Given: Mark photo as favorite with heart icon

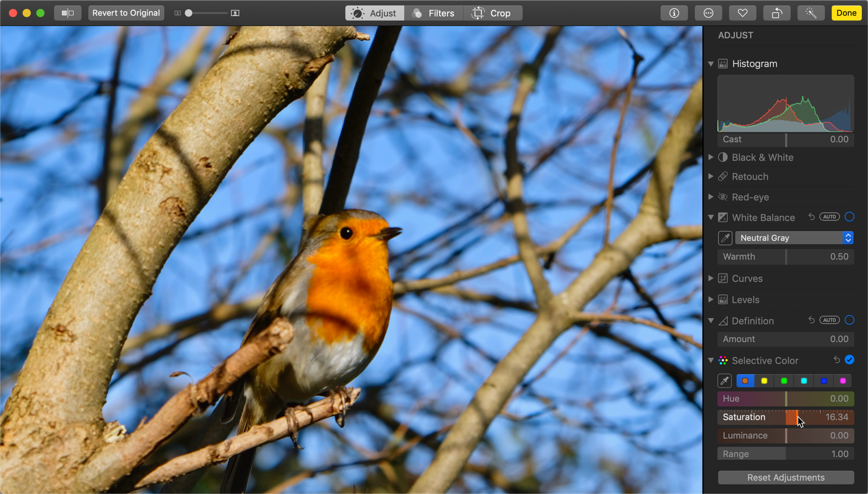Looking at the screenshot, I should click(x=743, y=13).
